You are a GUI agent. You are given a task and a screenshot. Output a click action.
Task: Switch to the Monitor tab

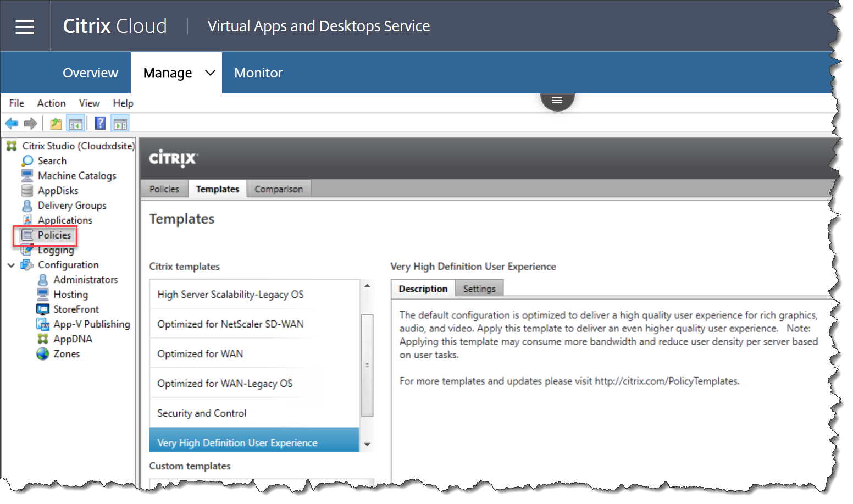[x=258, y=73]
